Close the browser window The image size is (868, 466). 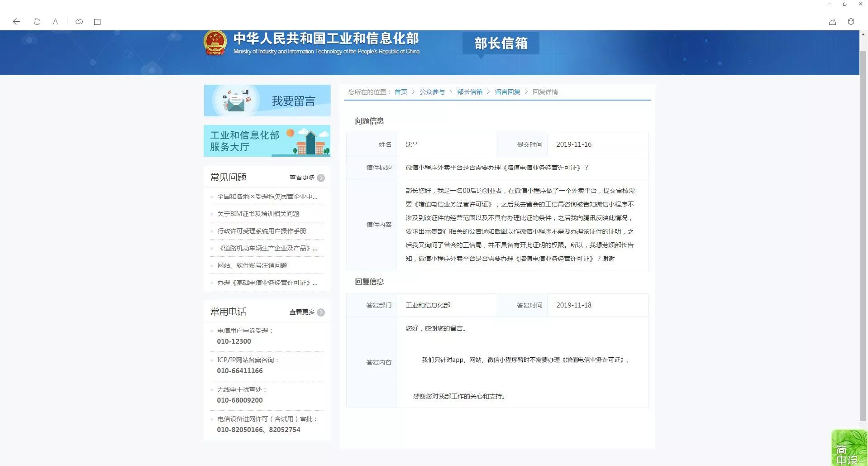pyautogui.click(x=860, y=4)
